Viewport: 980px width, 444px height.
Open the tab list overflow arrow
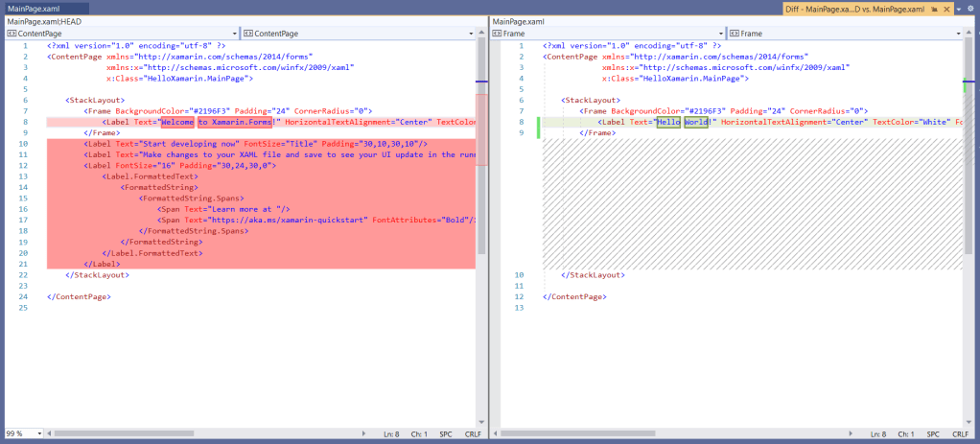point(960,10)
